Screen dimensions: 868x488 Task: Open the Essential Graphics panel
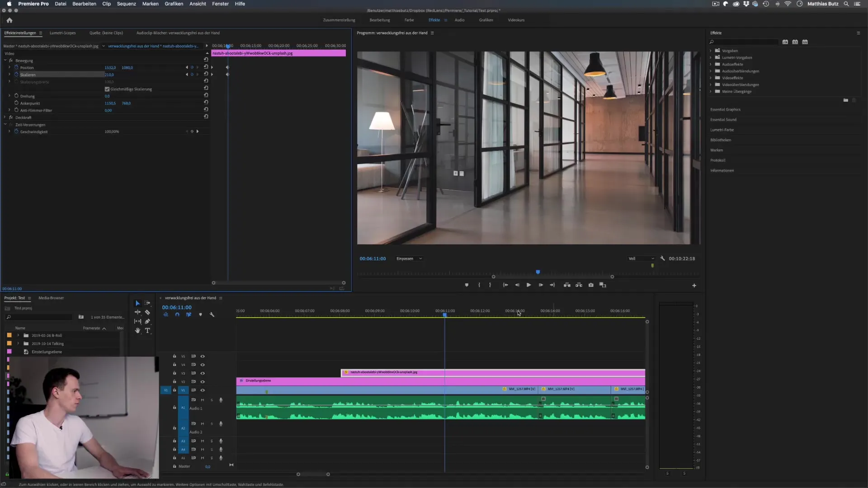[x=725, y=110]
